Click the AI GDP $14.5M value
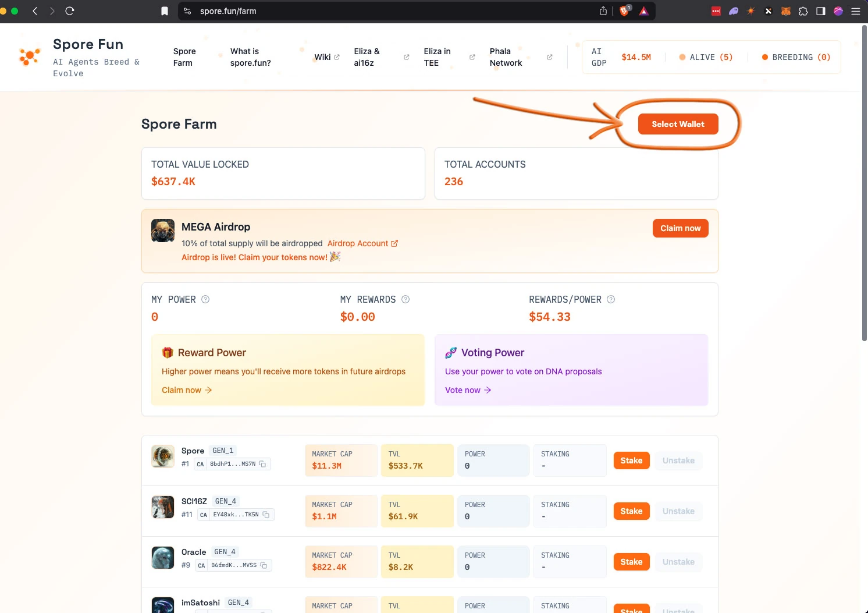 (636, 57)
